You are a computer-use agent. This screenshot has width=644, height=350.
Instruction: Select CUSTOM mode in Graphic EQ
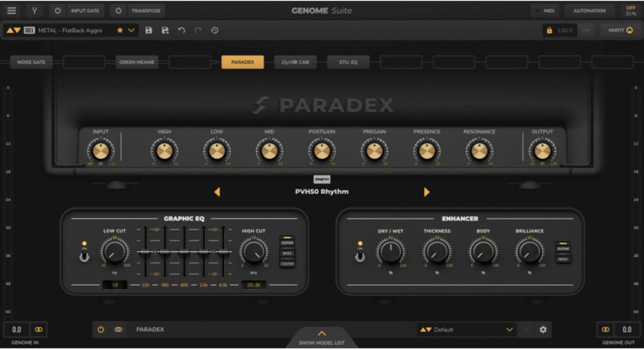pyautogui.click(x=287, y=264)
